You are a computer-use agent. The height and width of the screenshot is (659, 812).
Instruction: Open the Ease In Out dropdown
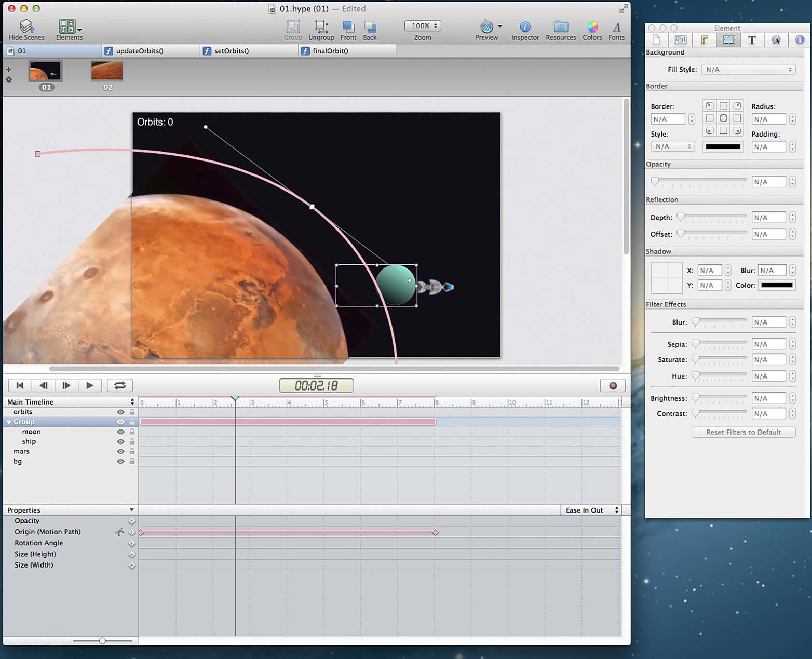pos(592,510)
